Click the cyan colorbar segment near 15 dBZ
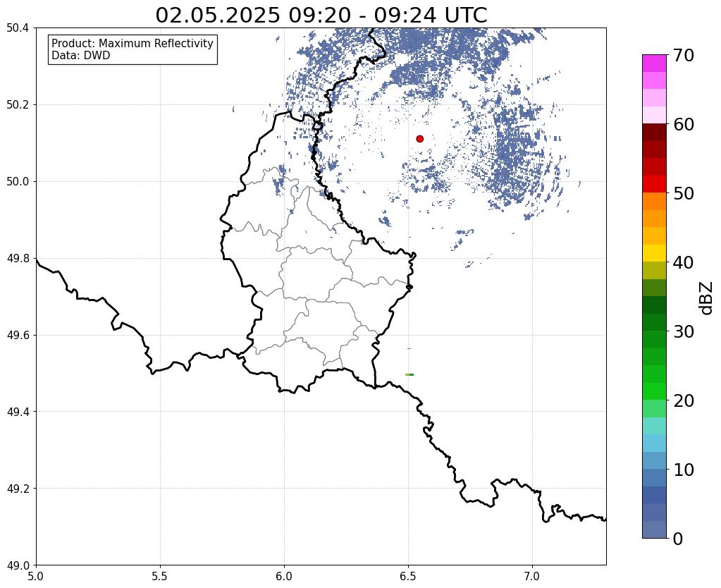Image resolution: width=721 pixels, height=588 pixels. 654,426
